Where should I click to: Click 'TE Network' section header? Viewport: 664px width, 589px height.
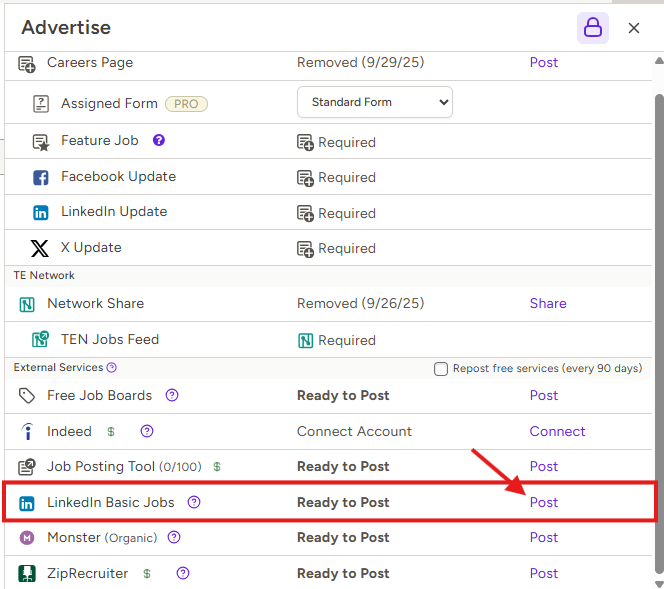pos(44,275)
